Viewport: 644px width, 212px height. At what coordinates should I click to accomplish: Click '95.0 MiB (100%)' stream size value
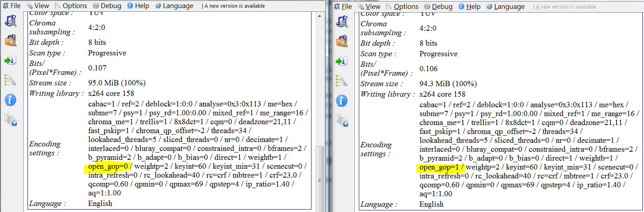[x=117, y=83]
